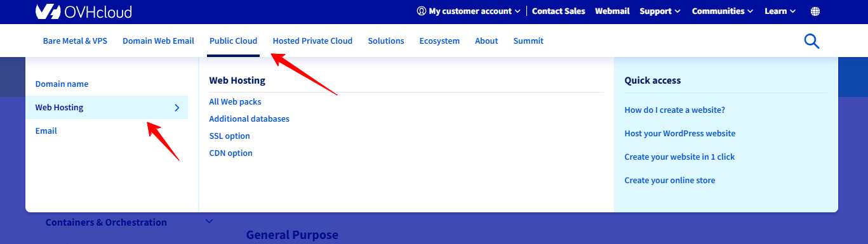Click the OVHcloud logo

[x=83, y=11]
